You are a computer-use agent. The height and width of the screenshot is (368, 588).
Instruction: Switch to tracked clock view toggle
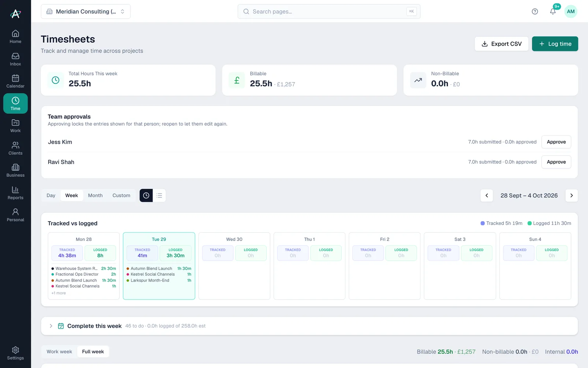click(146, 195)
